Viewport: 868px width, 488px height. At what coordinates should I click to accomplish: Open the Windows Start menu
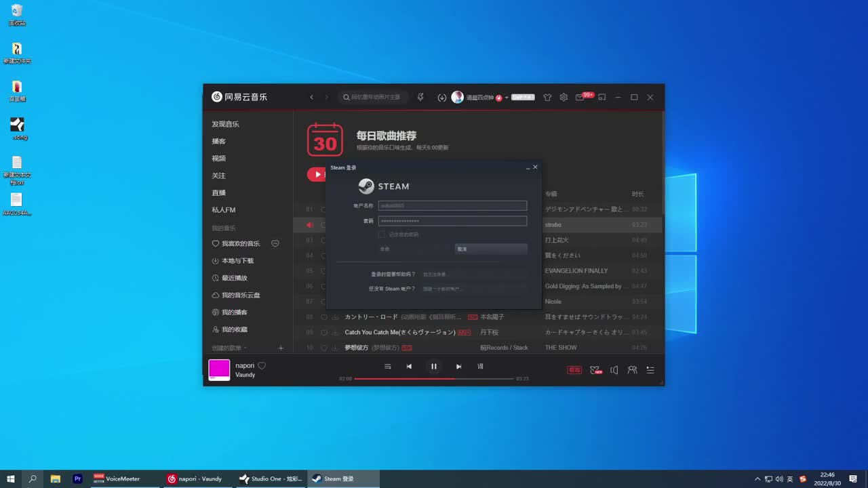[11, 479]
